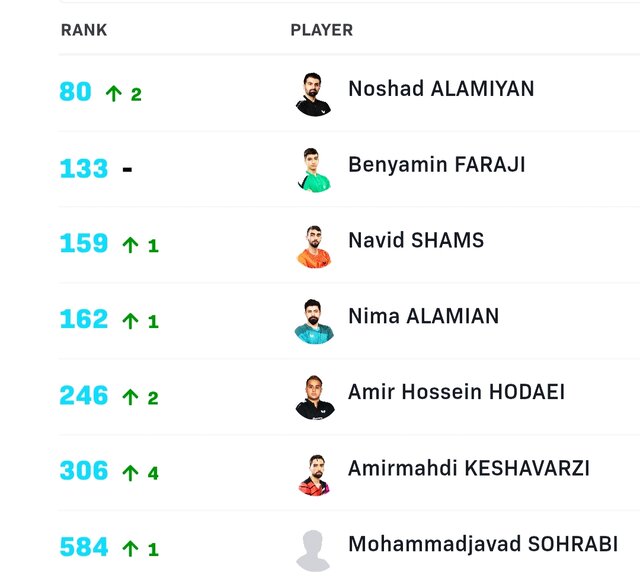Sort by the RANK column header
The width and height of the screenshot is (640, 585).
pyautogui.click(x=84, y=30)
